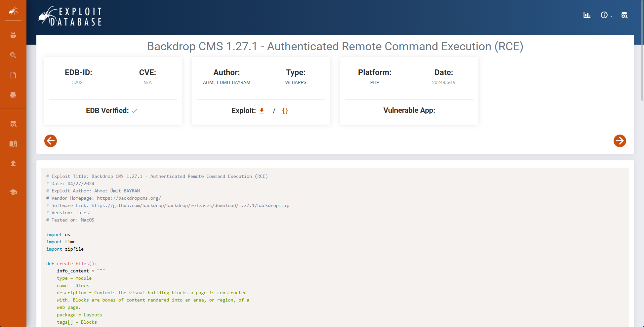Click the Submissions upload icon in sidebar

[x=13, y=163]
